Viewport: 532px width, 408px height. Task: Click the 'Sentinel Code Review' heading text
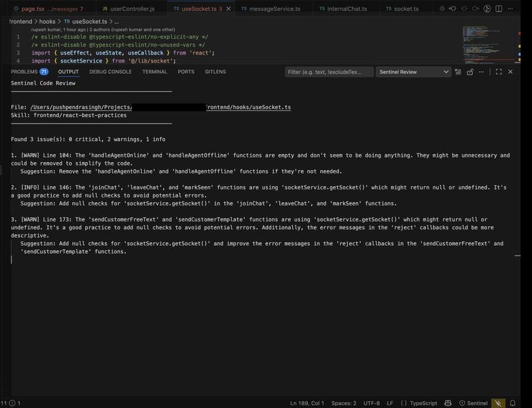tap(43, 83)
